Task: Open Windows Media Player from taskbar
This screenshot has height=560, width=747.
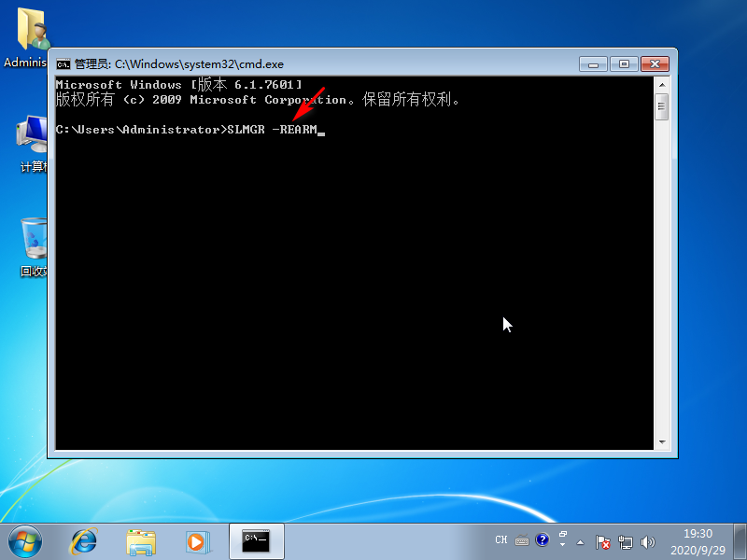Action: (x=196, y=540)
